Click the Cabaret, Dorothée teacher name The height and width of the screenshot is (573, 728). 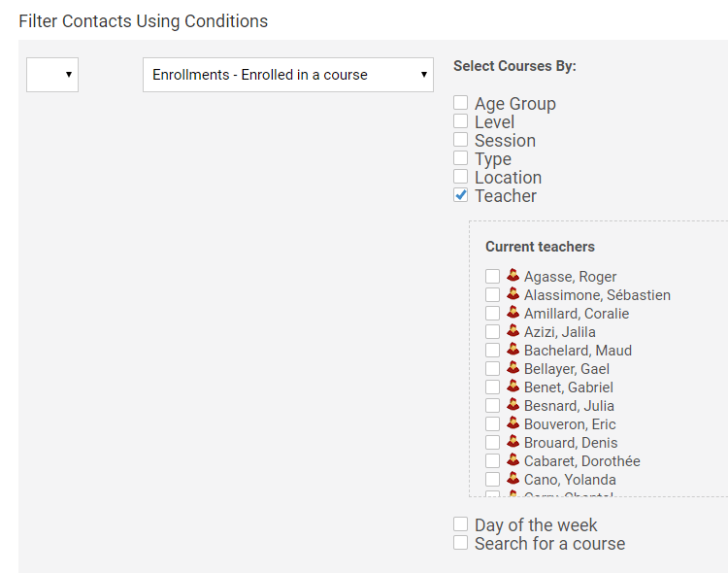click(x=581, y=461)
